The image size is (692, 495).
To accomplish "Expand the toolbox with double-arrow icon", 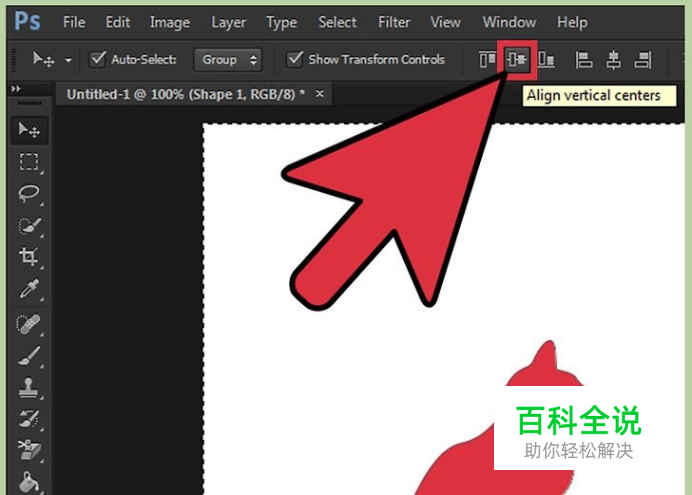I will 16,89.
